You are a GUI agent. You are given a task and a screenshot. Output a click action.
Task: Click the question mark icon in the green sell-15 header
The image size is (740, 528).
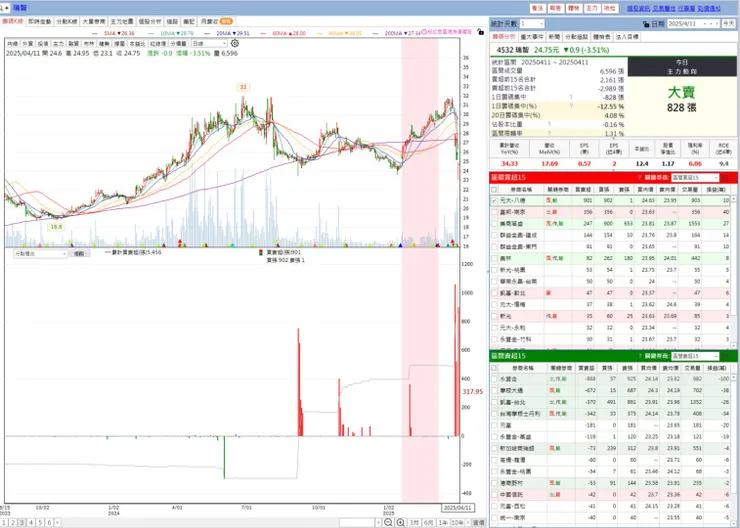pos(639,356)
